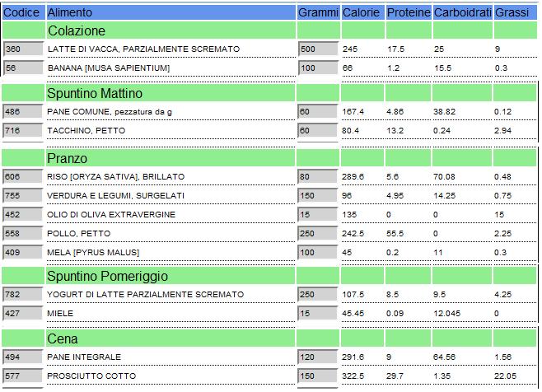The width and height of the screenshot is (542, 392).
Task: Select PANE COMUNE, pezzatura da g text
Action: click(x=110, y=112)
